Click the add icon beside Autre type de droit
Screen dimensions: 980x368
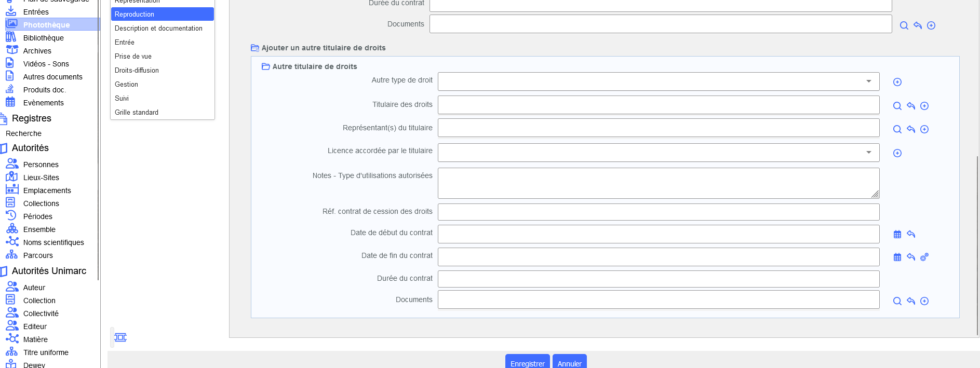click(897, 82)
